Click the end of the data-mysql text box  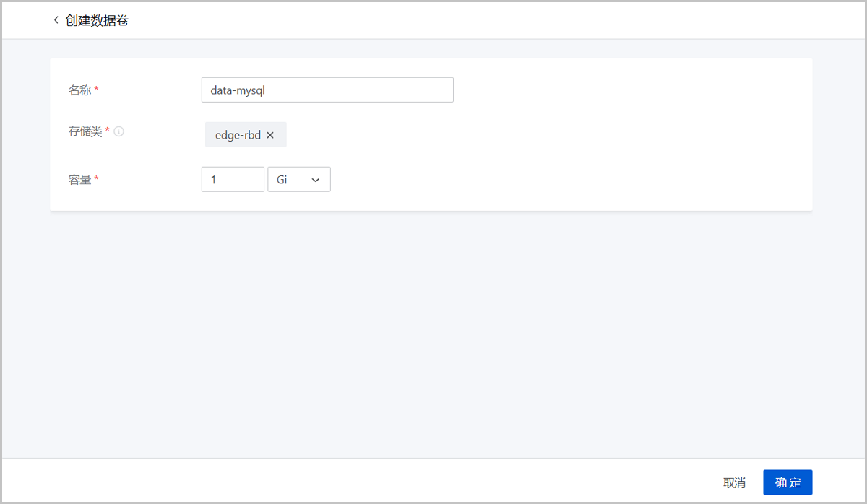tap(433, 90)
